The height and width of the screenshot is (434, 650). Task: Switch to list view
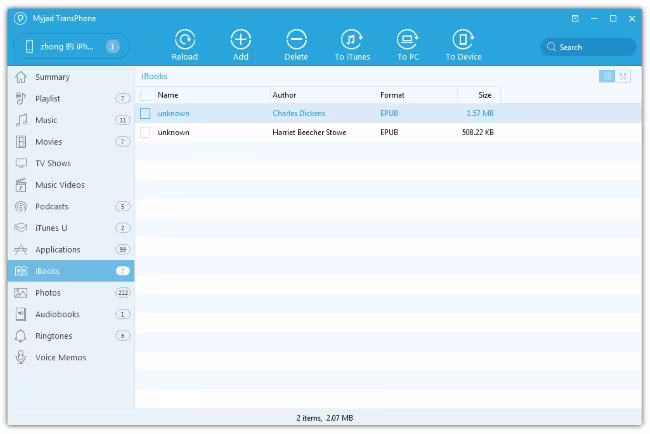(x=607, y=76)
